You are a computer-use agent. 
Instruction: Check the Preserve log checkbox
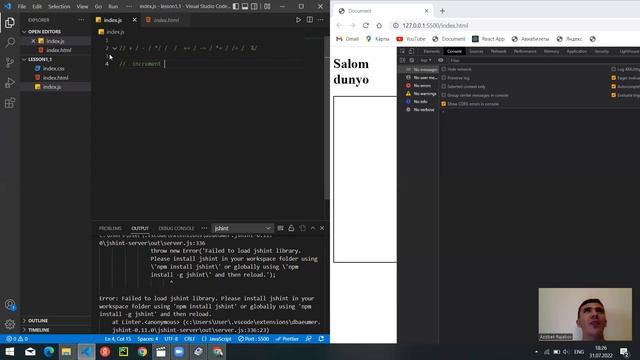pos(444,78)
